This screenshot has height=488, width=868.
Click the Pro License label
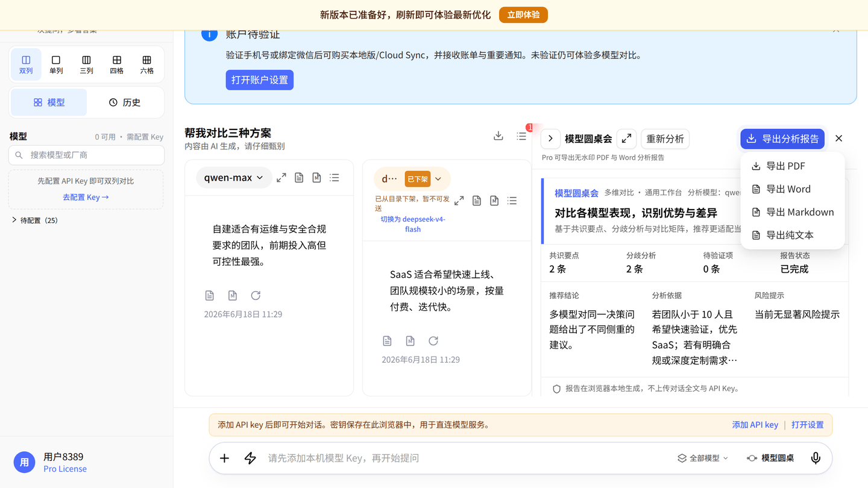click(65, 469)
